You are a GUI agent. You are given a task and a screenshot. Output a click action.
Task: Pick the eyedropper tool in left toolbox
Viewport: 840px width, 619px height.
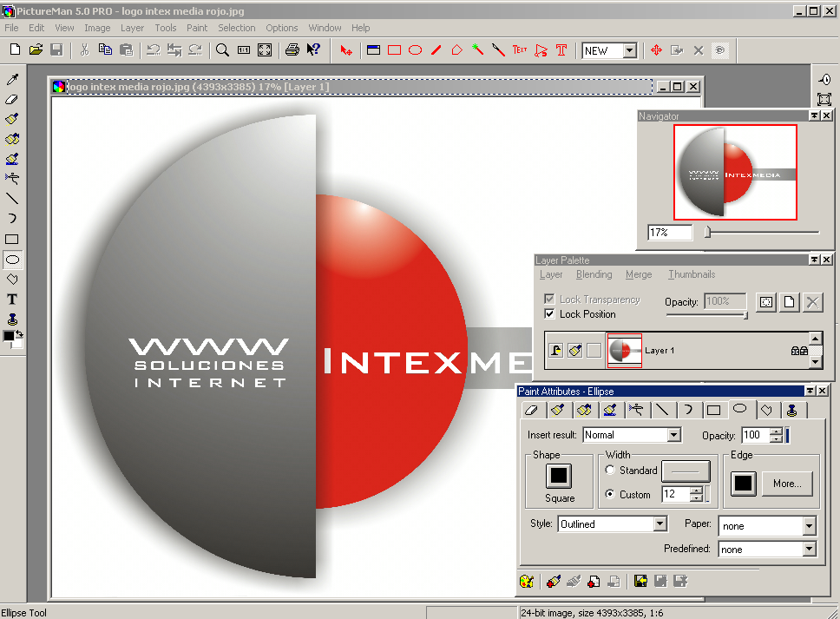(x=12, y=79)
